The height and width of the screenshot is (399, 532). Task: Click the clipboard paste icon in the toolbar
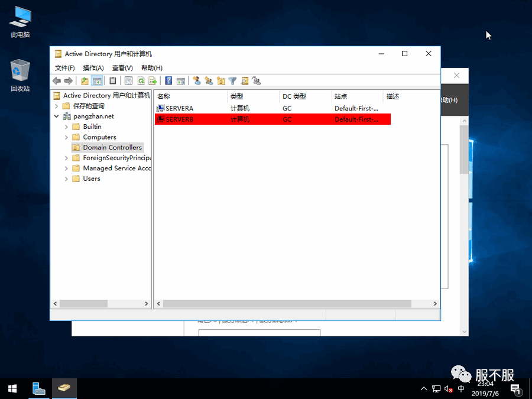click(x=113, y=81)
